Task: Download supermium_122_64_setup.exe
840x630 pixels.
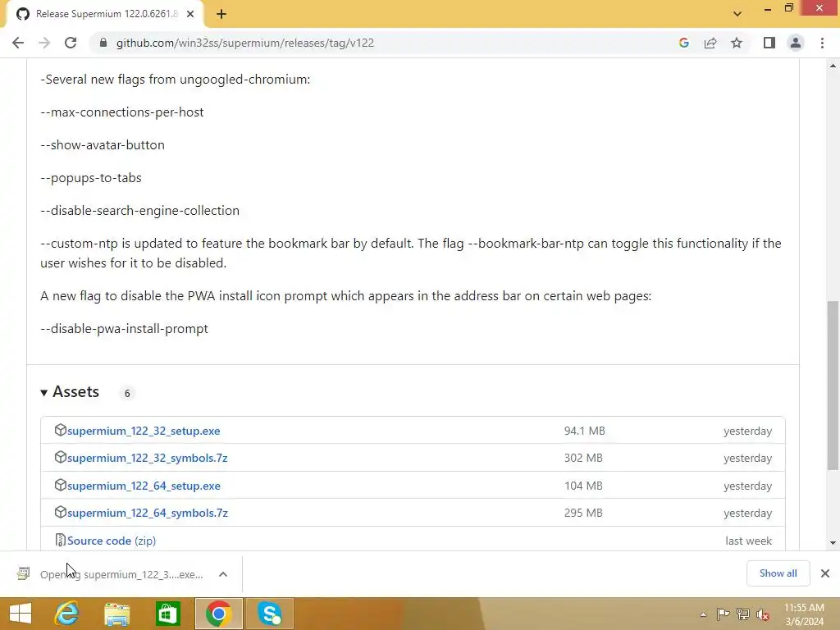Action: point(144,486)
